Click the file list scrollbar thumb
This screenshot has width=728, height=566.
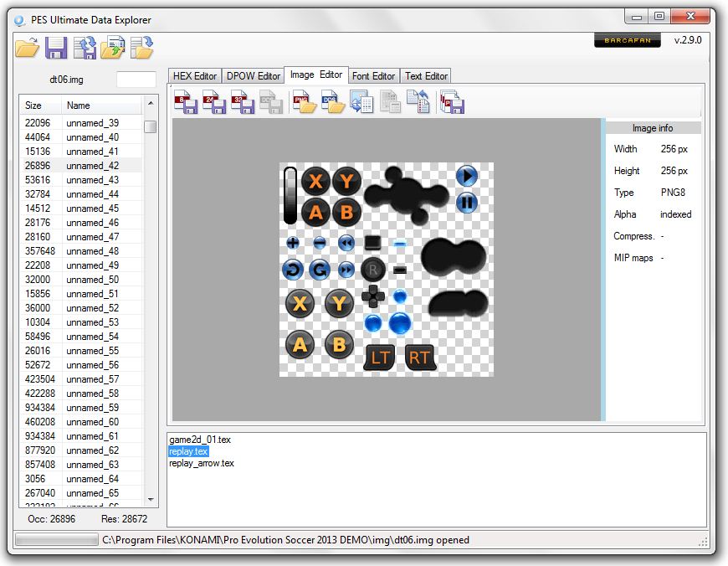150,127
